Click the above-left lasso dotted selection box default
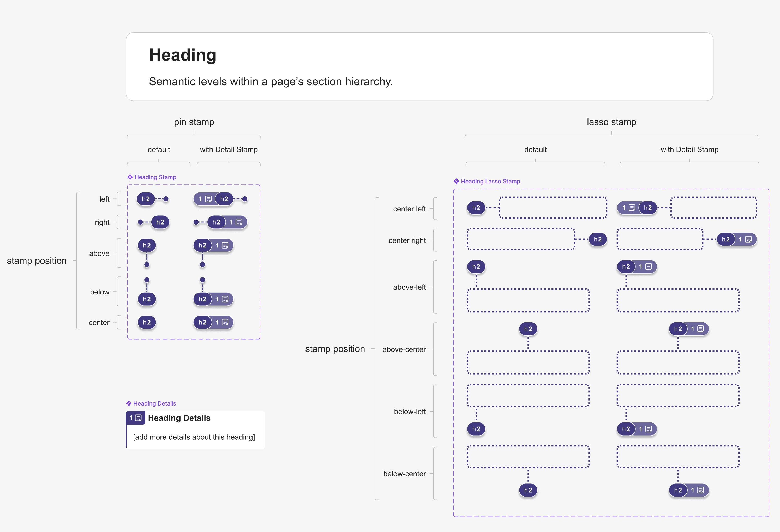The height and width of the screenshot is (532, 780). [x=528, y=300]
